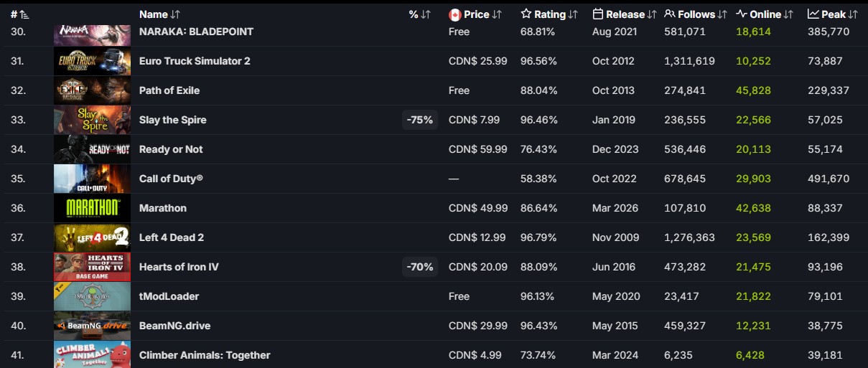
Task: Open the BeamNG.drive game page link
Action: [173, 326]
